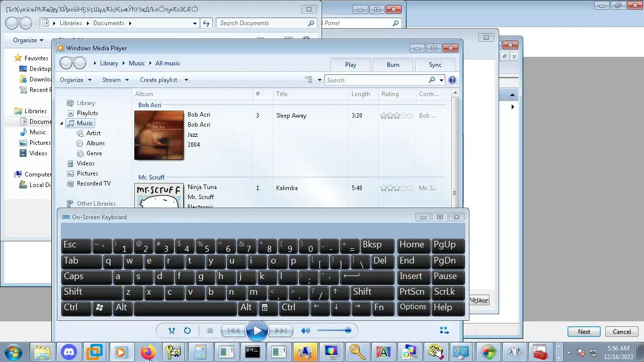Select Artist under Music
The width and height of the screenshot is (644, 362).
[x=93, y=133]
